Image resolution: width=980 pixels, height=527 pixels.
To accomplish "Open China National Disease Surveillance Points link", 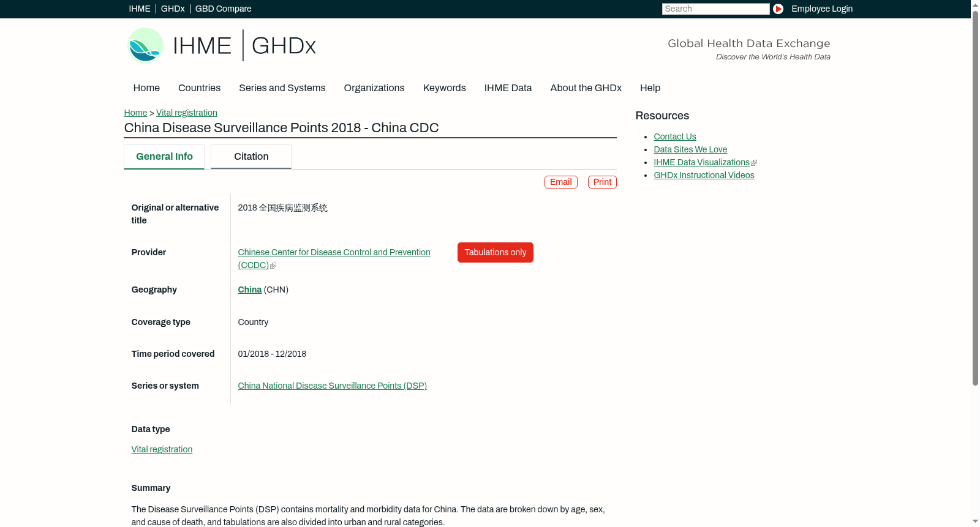I will click(333, 386).
